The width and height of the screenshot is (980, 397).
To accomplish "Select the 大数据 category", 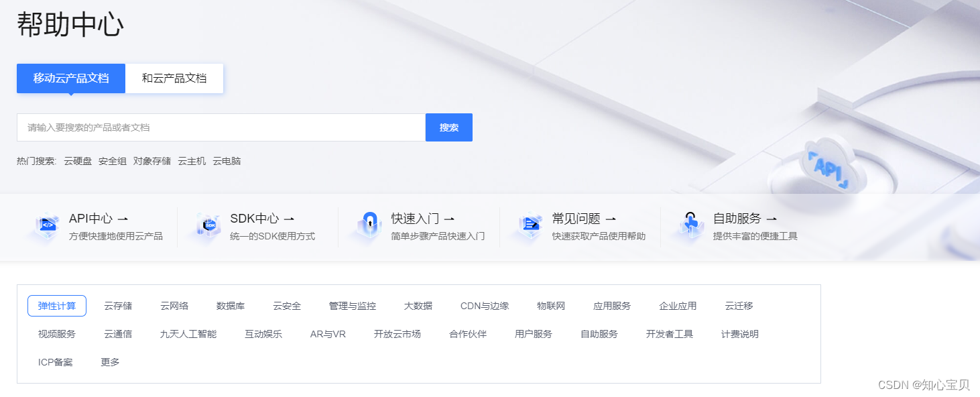I will tap(418, 306).
